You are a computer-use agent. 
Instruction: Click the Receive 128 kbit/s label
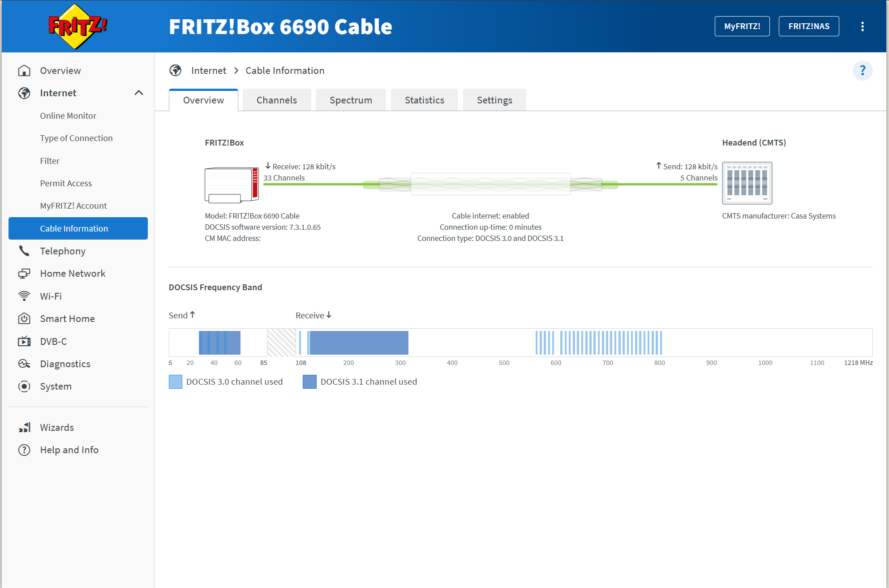pyautogui.click(x=301, y=167)
